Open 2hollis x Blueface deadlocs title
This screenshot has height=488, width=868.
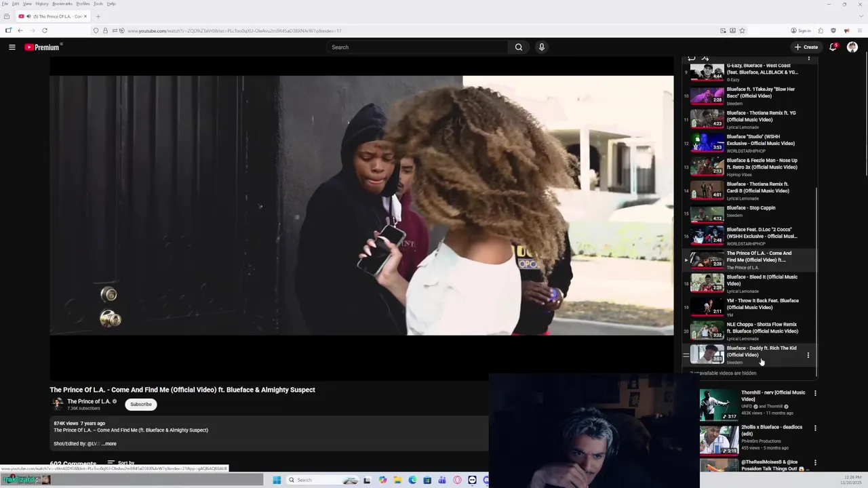(x=772, y=430)
